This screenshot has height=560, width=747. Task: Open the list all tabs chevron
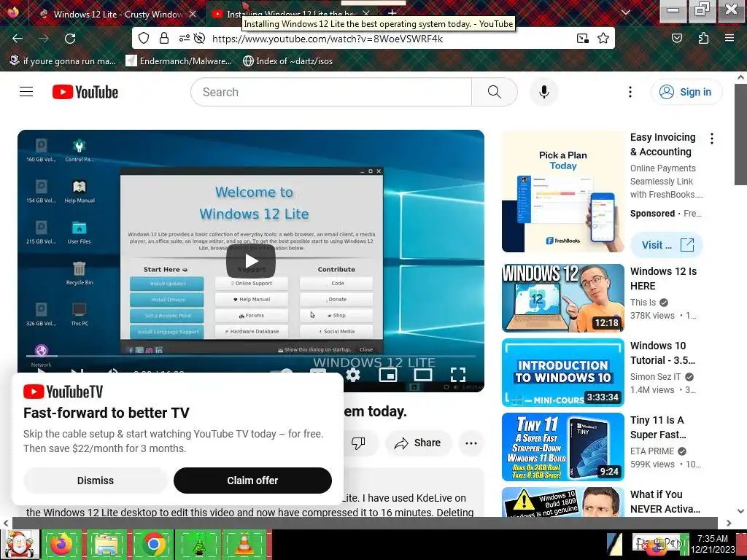(x=626, y=13)
